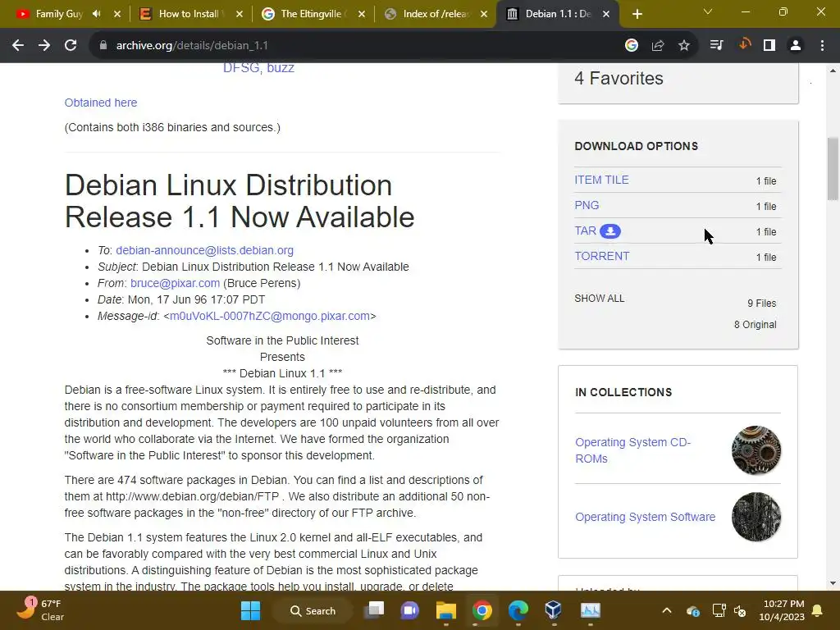Open Operating System CD-ROMs collection
840x630 pixels.
click(x=632, y=450)
